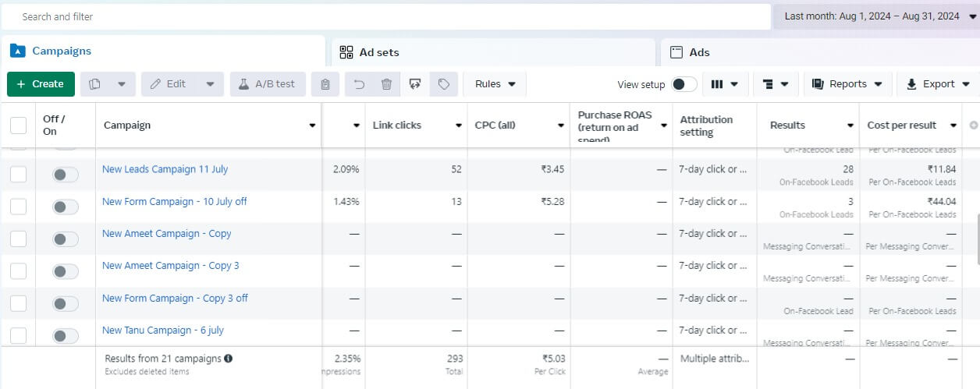Screen dimensions: 980x389
Task: Open the columns layout icon menu
Action: 725,84
